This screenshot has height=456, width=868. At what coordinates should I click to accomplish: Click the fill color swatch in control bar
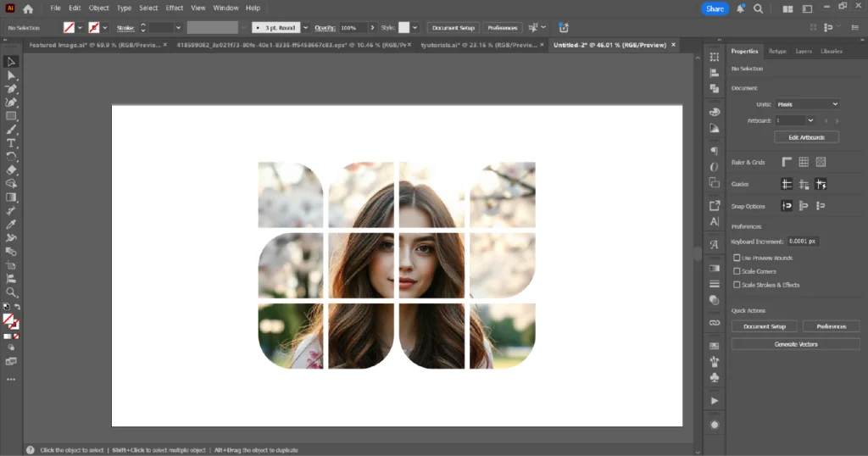tap(69, 28)
